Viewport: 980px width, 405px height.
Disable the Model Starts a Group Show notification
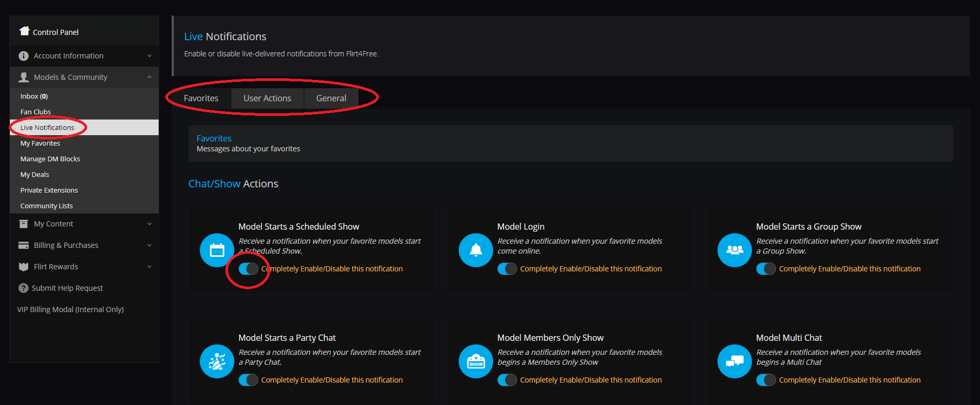click(766, 269)
